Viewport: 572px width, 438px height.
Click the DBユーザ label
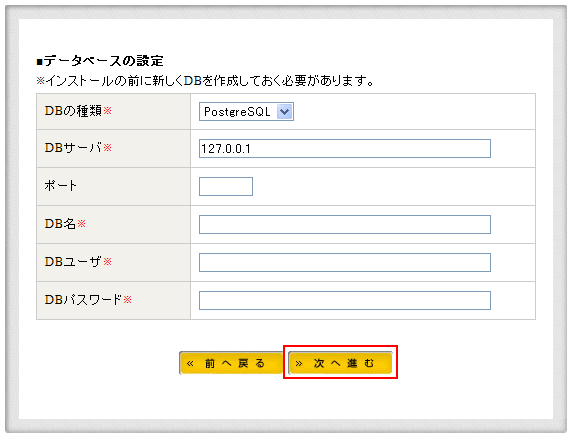tap(73, 261)
